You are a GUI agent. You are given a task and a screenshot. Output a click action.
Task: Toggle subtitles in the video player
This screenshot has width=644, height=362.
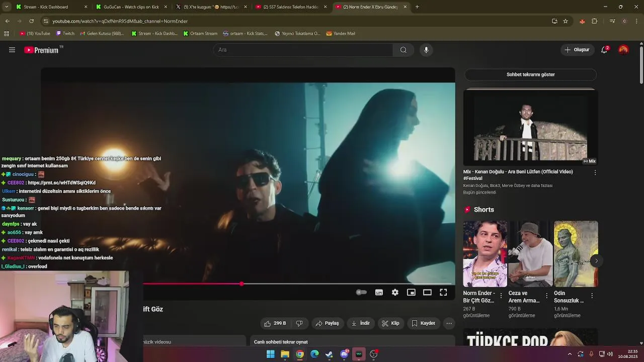(379, 292)
